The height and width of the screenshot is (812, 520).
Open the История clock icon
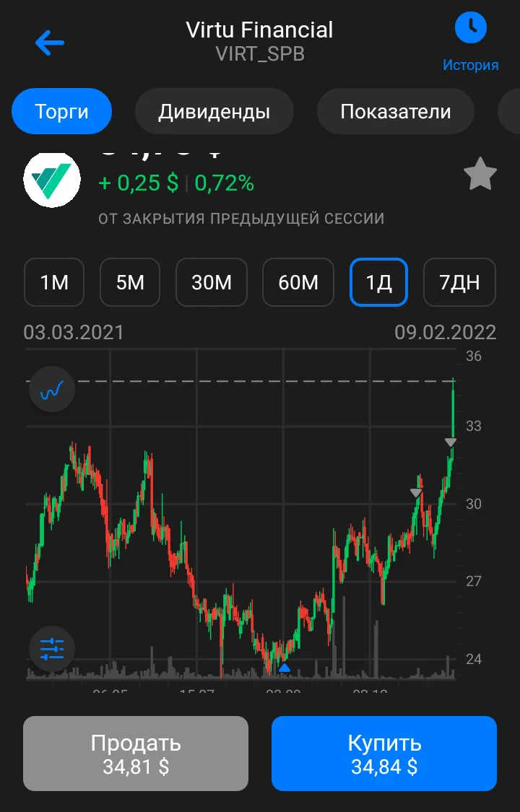470,28
